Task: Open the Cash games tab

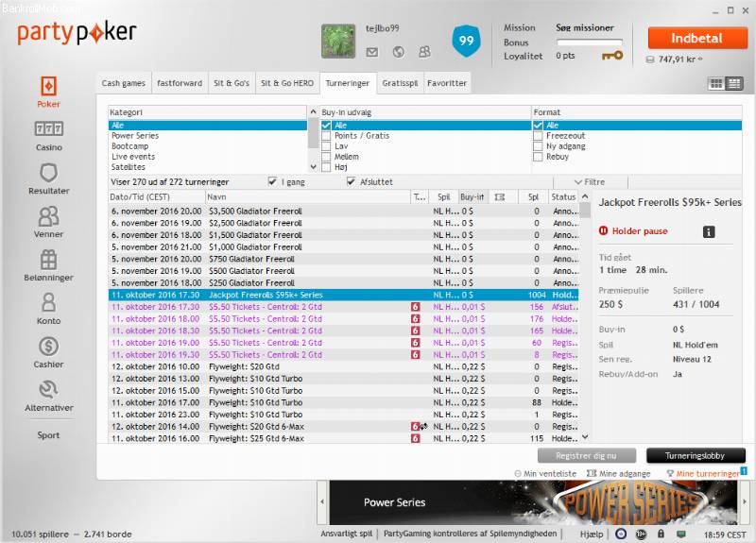Action: [124, 83]
